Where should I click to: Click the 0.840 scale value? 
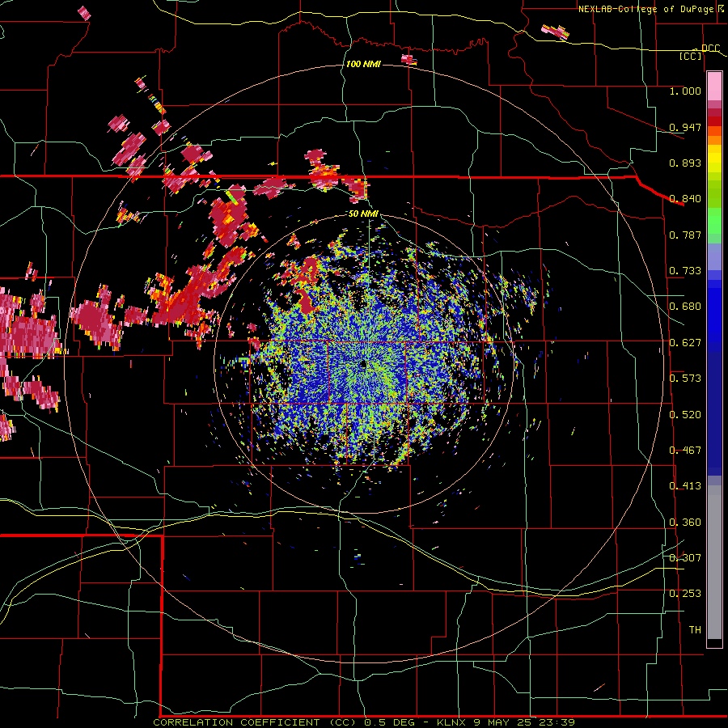pos(685,199)
